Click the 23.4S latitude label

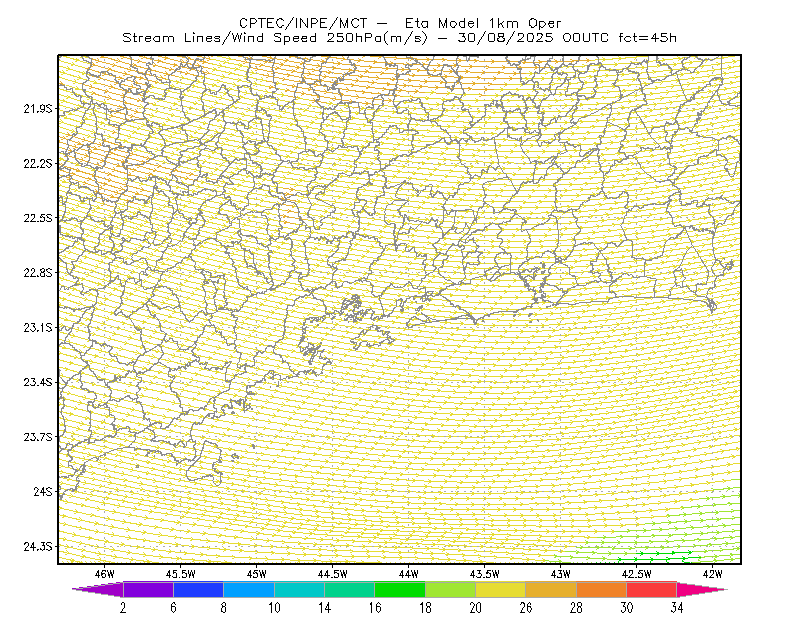pos(38,382)
